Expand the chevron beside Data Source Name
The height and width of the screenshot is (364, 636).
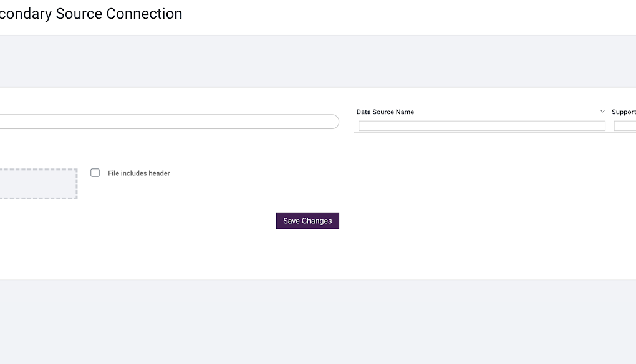point(602,112)
